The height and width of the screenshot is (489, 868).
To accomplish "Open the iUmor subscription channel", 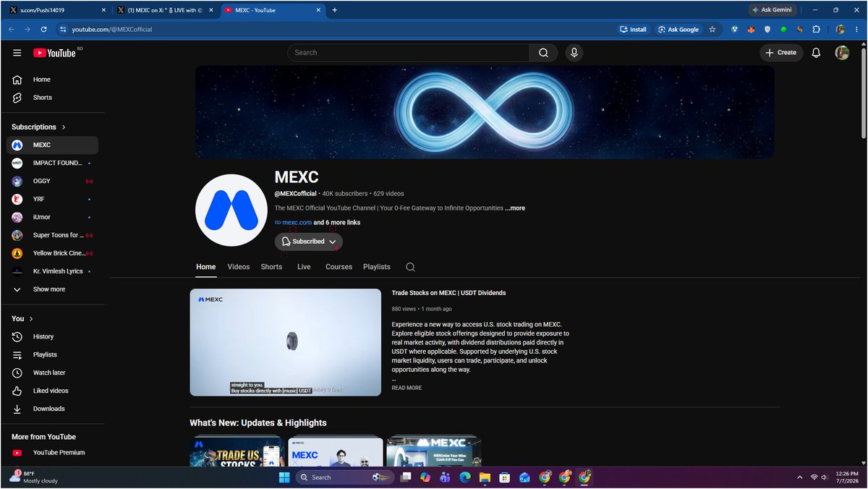I will [x=52, y=217].
